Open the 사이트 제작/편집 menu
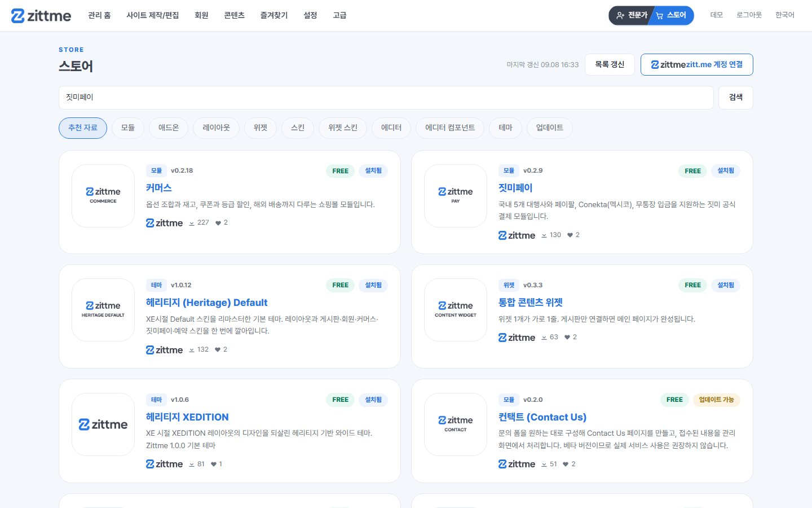Image resolution: width=812 pixels, height=508 pixels. click(152, 15)
